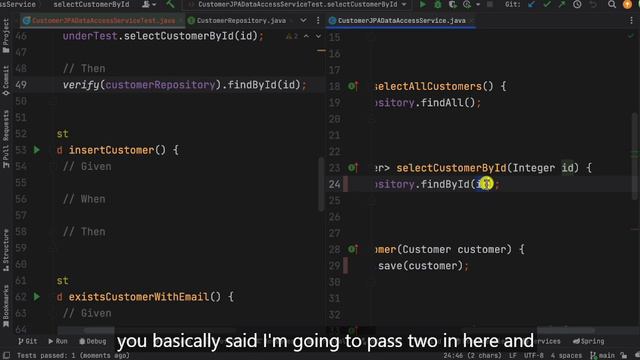The width and height of the screenshot is (640, 360).
Task: Switch to CustomerRepository.java tab
Action: pyautogui.click(x=241, y=20)
